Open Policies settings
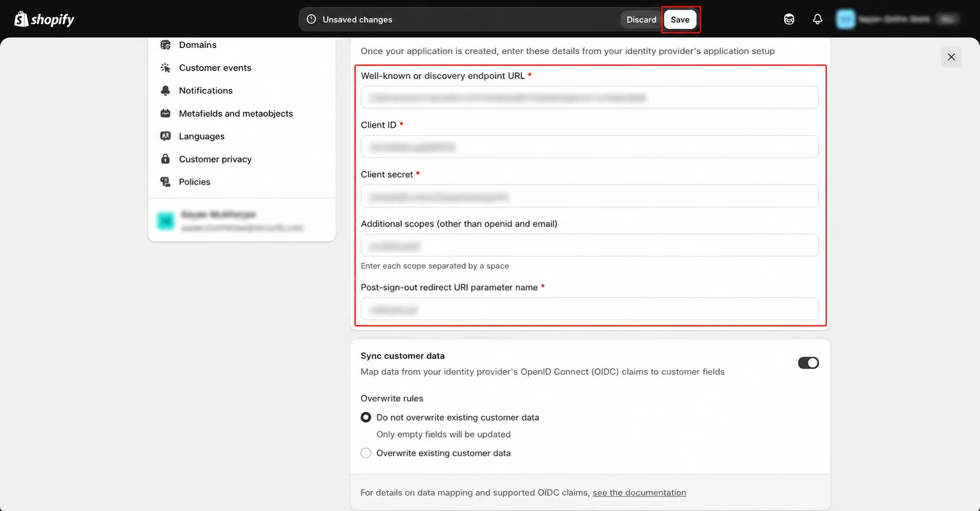980x511 pixels. 194,182
